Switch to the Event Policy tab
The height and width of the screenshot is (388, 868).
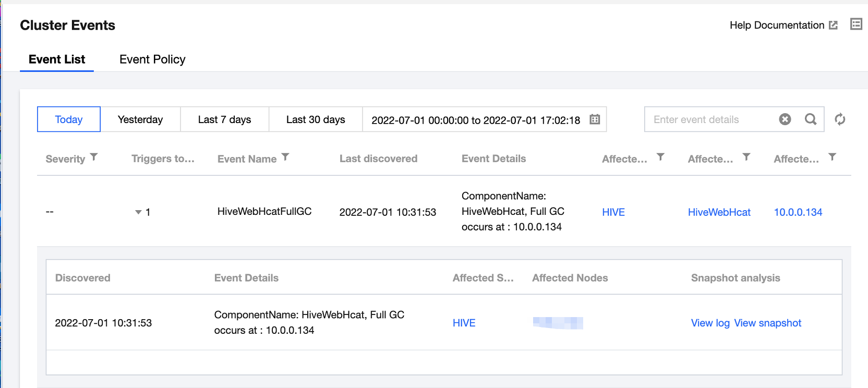(x=152, y=59)
